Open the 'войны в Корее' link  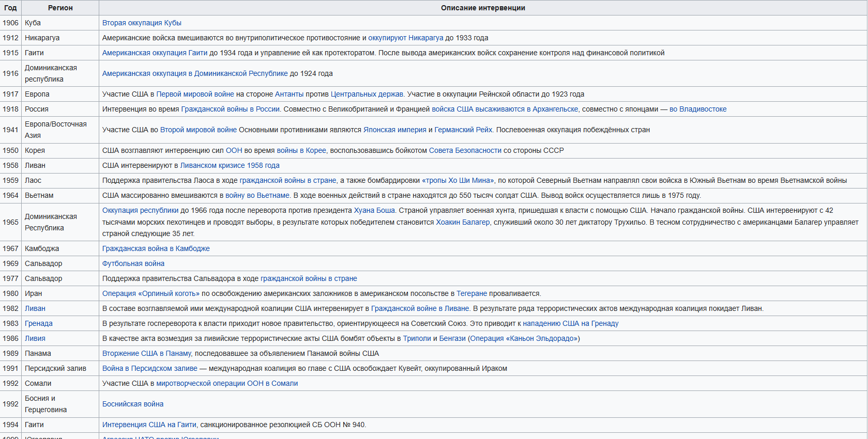(301, 150)
